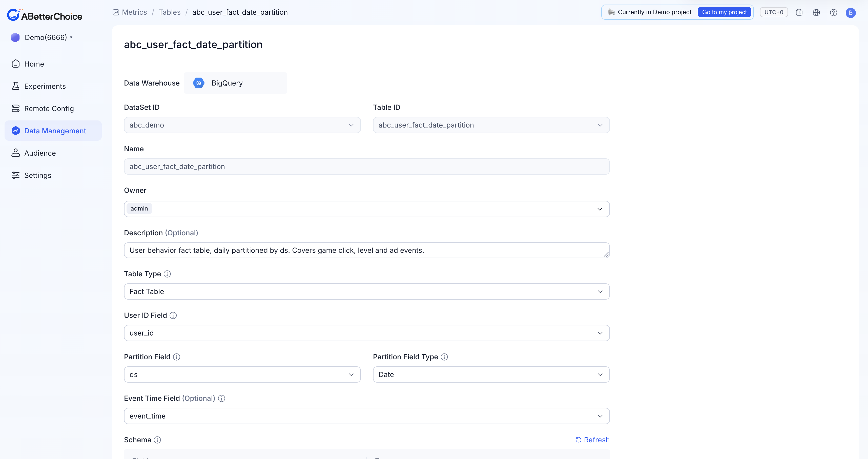Click the Experiments flask icon
Viewport: 868px width, 459px height.
[x=15, y=86]
